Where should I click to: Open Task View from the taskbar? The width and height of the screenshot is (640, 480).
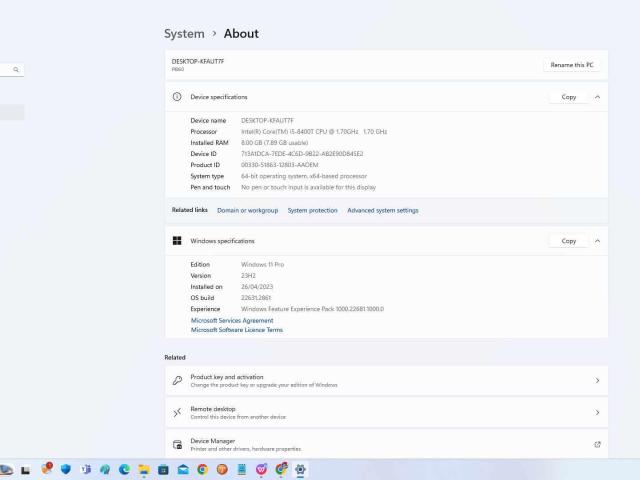pos(25,470)
